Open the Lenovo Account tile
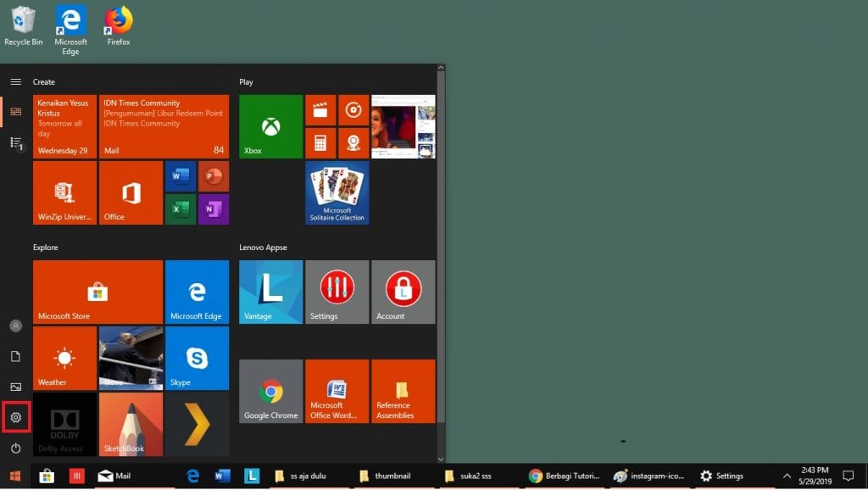The height and width of the screenshot is (490, 868). 403,292
